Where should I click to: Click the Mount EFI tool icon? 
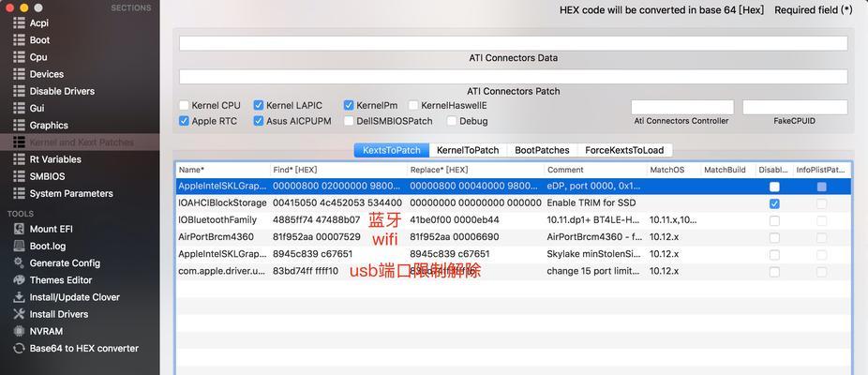click(x=20, y=229)
